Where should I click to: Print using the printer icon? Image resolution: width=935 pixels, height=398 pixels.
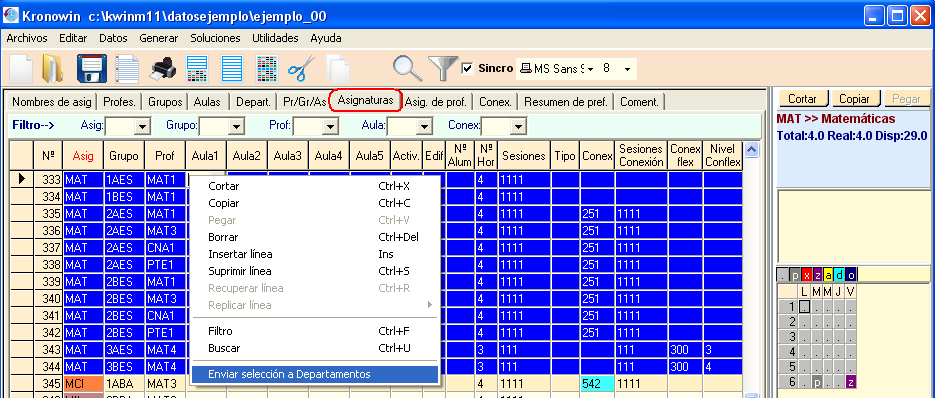[x=162, y=69]
